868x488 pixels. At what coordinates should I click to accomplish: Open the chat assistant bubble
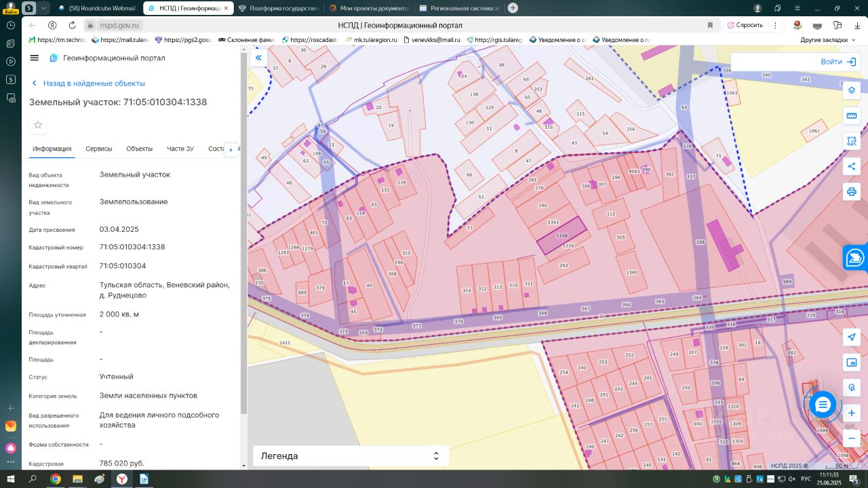point(823,405)
